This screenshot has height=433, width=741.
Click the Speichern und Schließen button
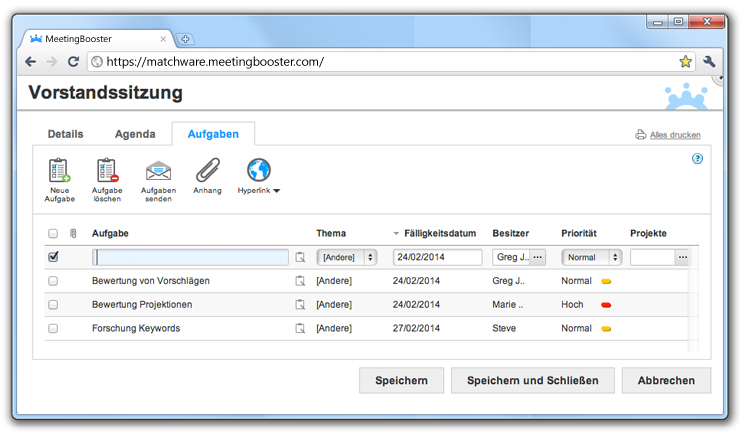532,380
